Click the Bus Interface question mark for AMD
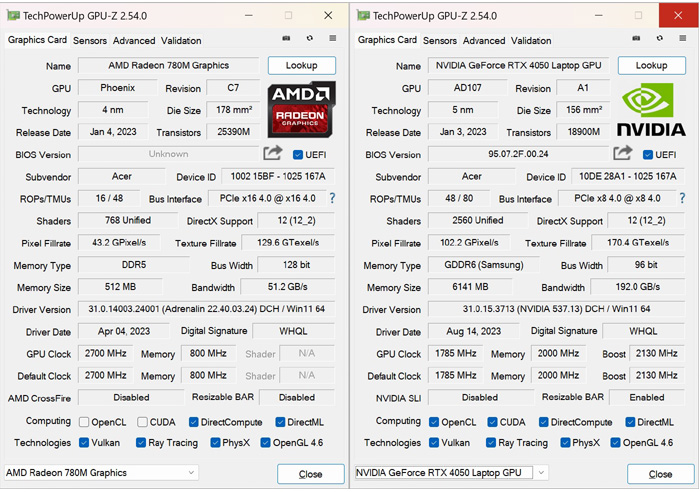 (332, 199)
